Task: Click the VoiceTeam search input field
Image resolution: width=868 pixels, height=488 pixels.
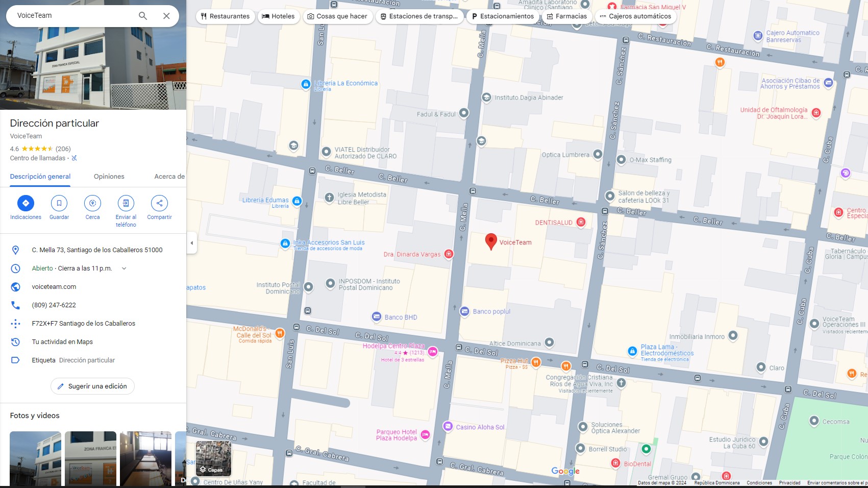Action: [x=74, y=16]
